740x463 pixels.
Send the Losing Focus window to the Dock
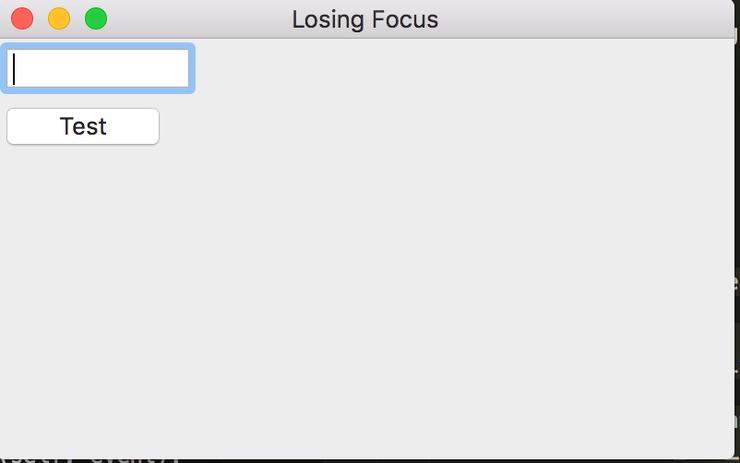click(x=59, y=19)
